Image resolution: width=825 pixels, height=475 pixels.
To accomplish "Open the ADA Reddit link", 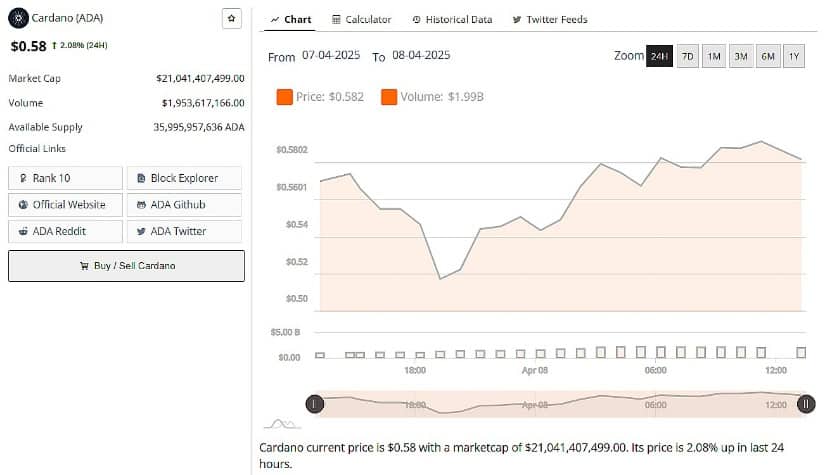I will pos(65,231).
